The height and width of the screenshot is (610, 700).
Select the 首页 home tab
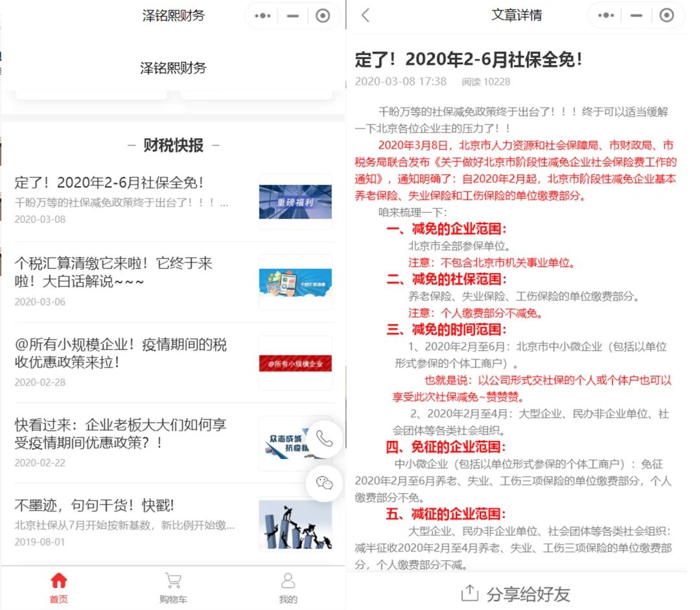[x=58, y=588]
